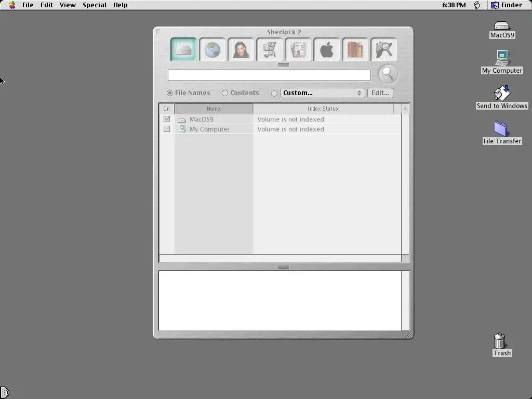Open the Help menu

(121, 5)
